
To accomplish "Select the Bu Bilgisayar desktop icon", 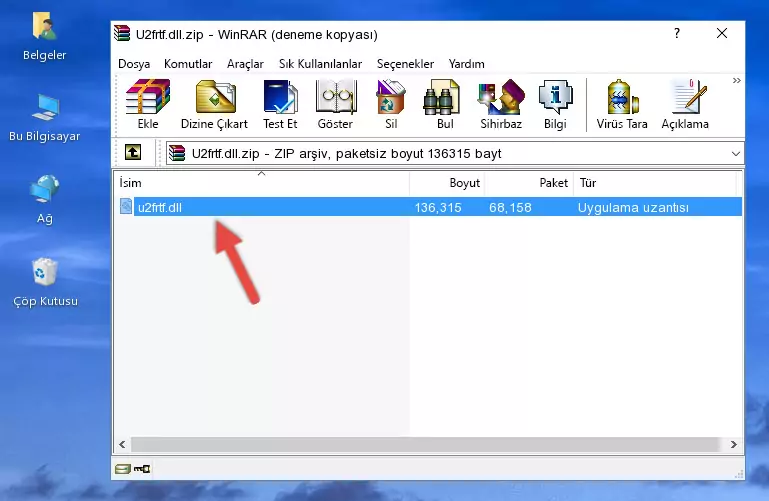I will pos(44,118).
